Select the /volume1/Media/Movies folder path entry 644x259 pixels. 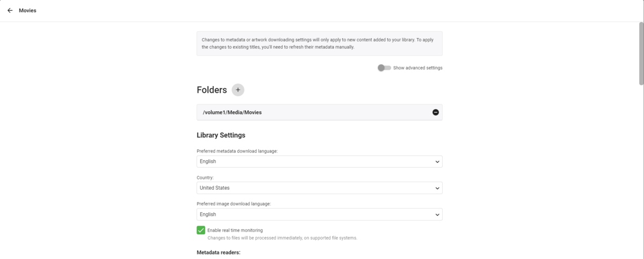[x=232, y=112]
